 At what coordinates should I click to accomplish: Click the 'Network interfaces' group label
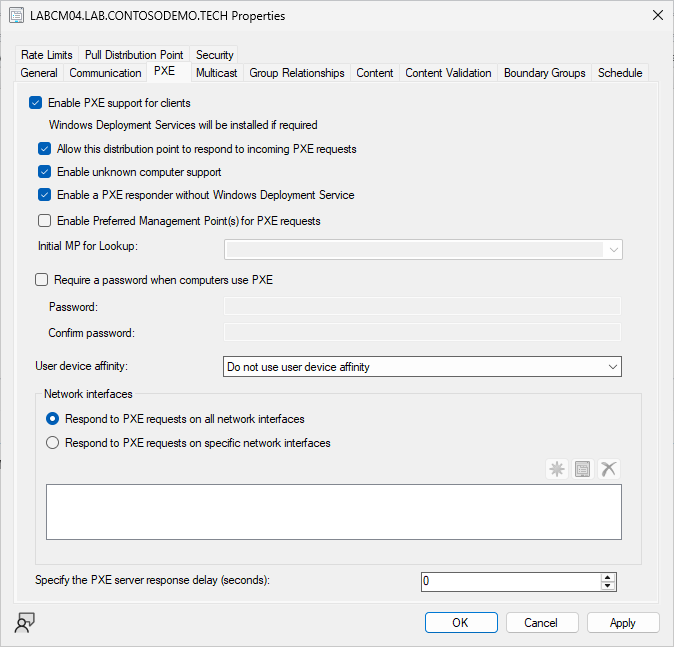[x=88, y=394]
